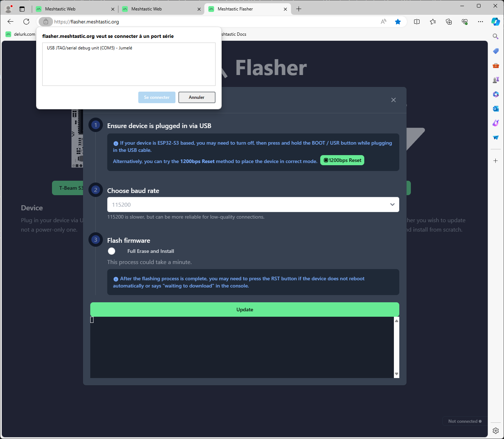
Task: Click the 1200bps Reset button
Action: (342, 160)
